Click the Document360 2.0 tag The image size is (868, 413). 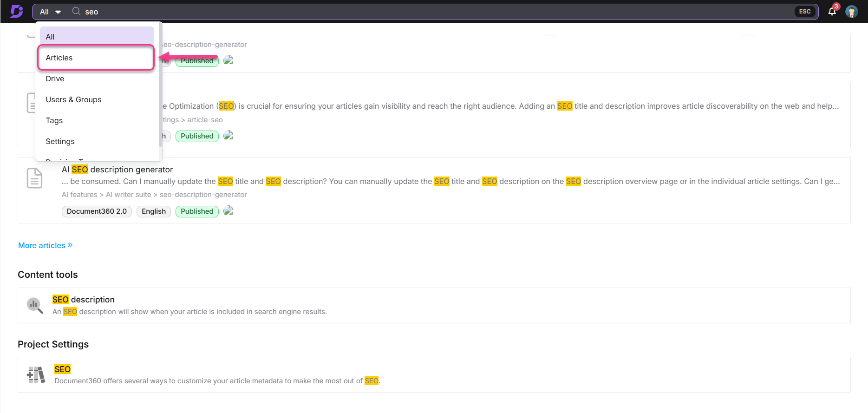pyautogui.click(x=97, y=211)
